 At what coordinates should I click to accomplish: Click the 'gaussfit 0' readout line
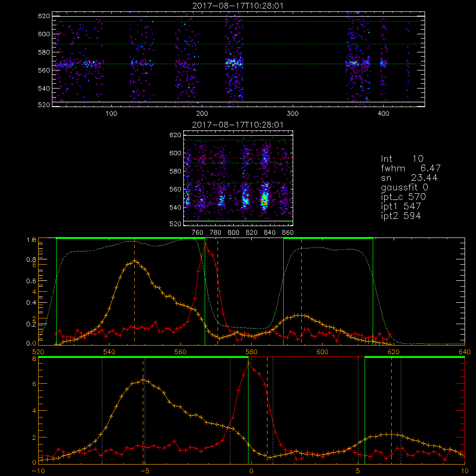(404, 187)
